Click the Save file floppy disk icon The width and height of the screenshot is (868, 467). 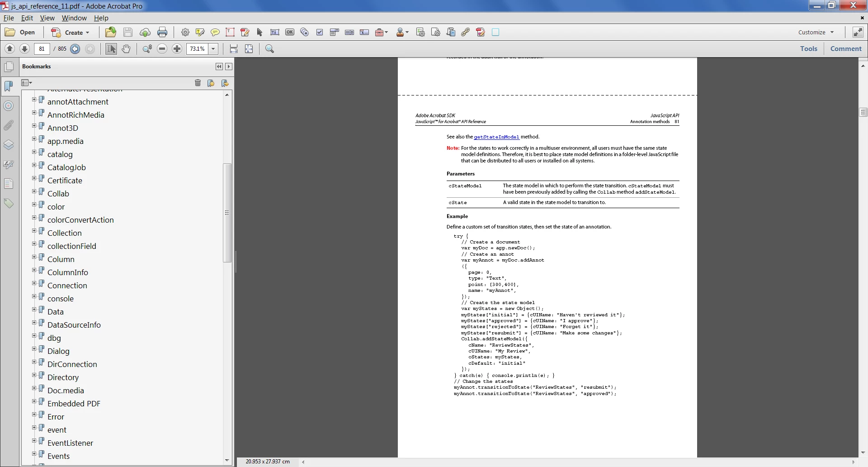coord(128,32)
